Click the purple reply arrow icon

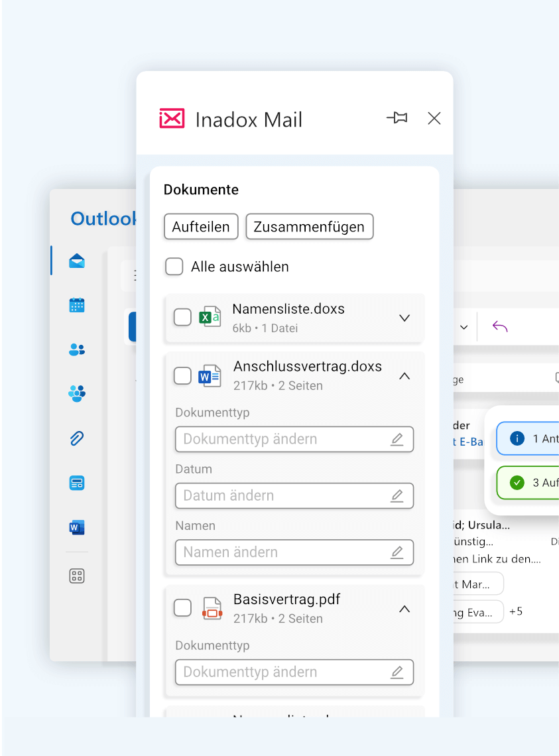tap(500, 327)
